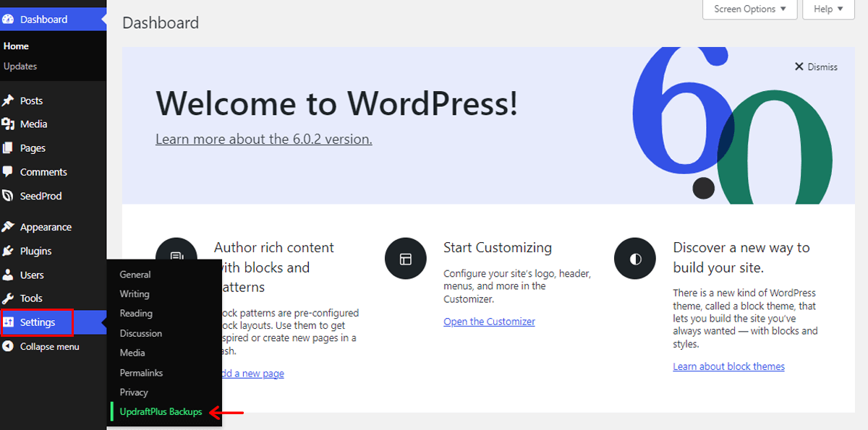Click the Plugins plug icon
This screenshot has width=868, height=430.
8,251
